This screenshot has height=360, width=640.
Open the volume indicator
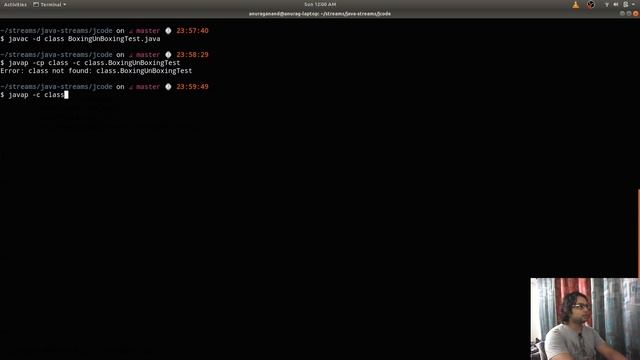click(616, 4)
